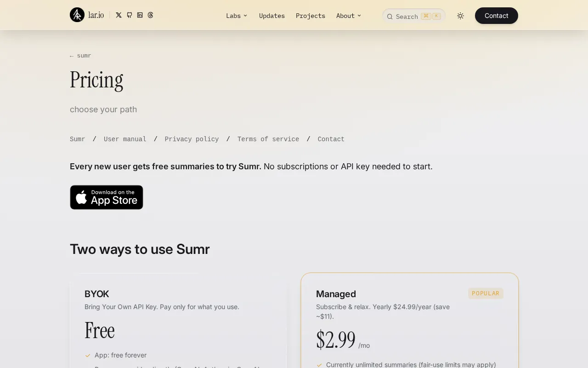Click the 'Free' price on BYOK card
This screenshot has width=588, height=368.
click(100, 330)
